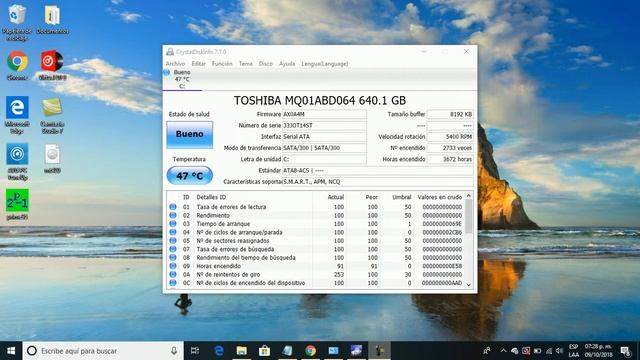
Task: Open the Archivo menu
Action: pos(176,64)
